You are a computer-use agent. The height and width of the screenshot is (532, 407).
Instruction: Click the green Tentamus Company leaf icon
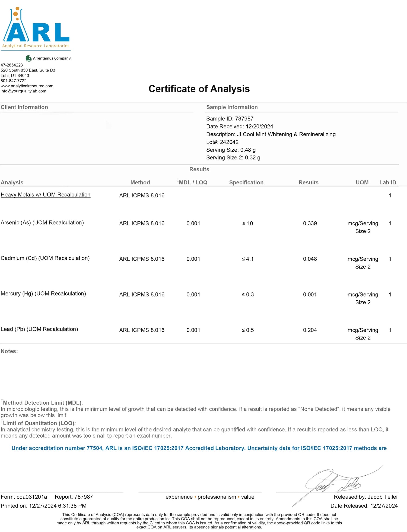point(28,58)
